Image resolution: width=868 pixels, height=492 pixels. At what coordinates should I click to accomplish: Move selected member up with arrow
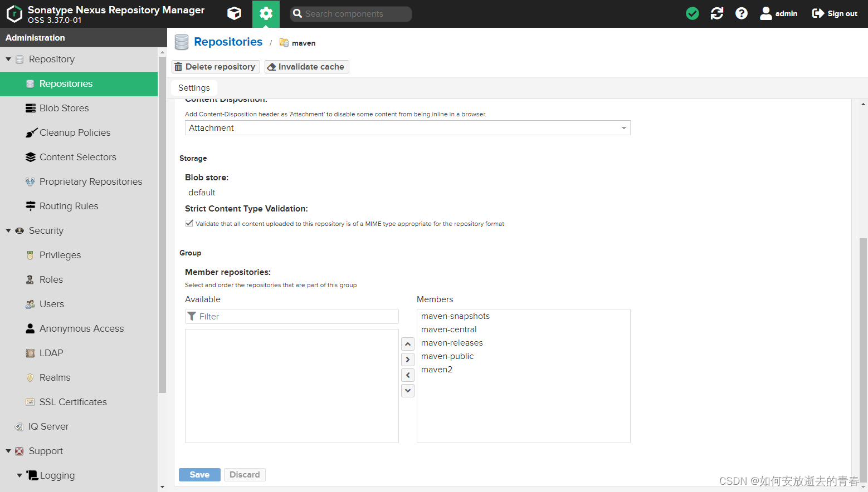[x=408, y=344]
